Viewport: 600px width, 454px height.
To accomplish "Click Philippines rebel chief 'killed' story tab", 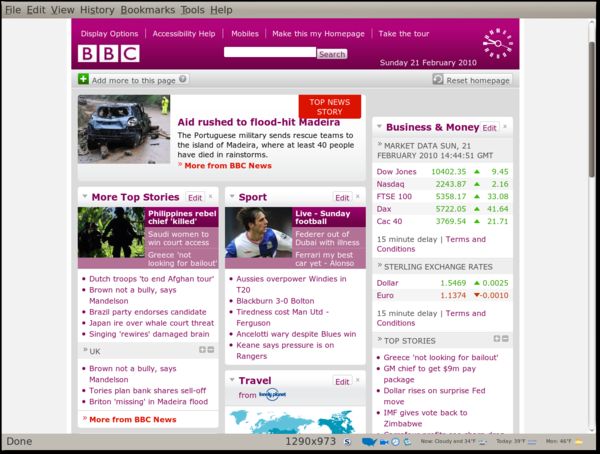I will 182,217.
